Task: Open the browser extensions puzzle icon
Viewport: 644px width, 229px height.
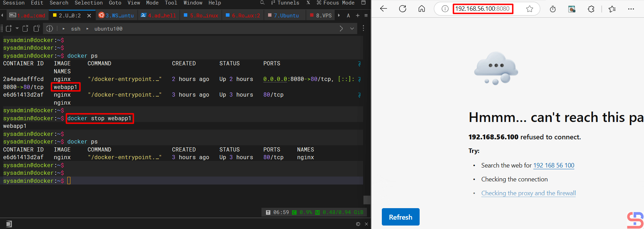Action: point(591,9)
